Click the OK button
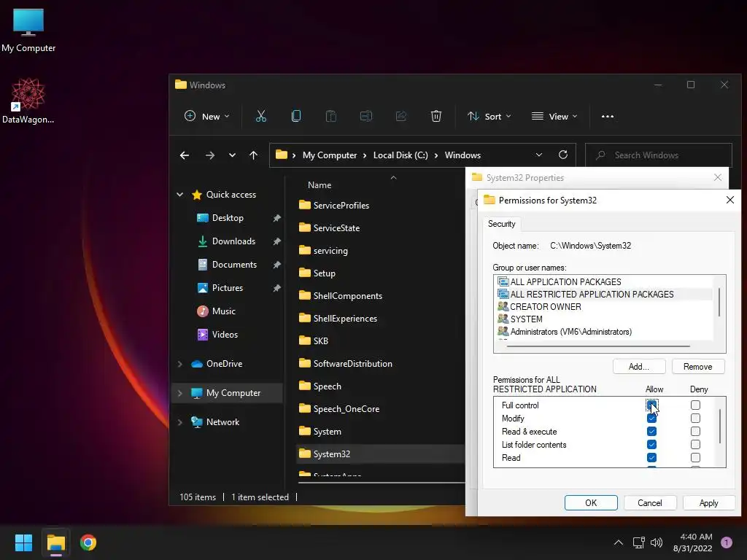Image resolution: width=747 pixels, height=560 pixels. point(591,503)
